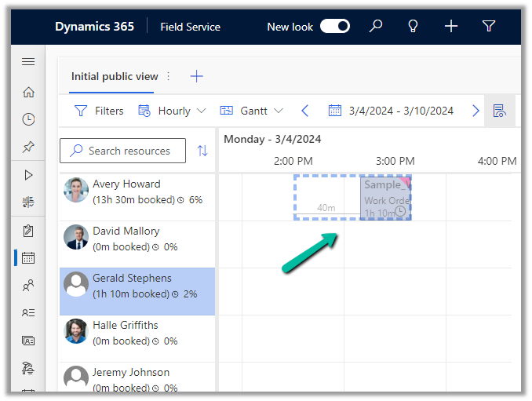Open Pinned items pin icon
The height and width of the screenshot is (401, 532).
28,147
